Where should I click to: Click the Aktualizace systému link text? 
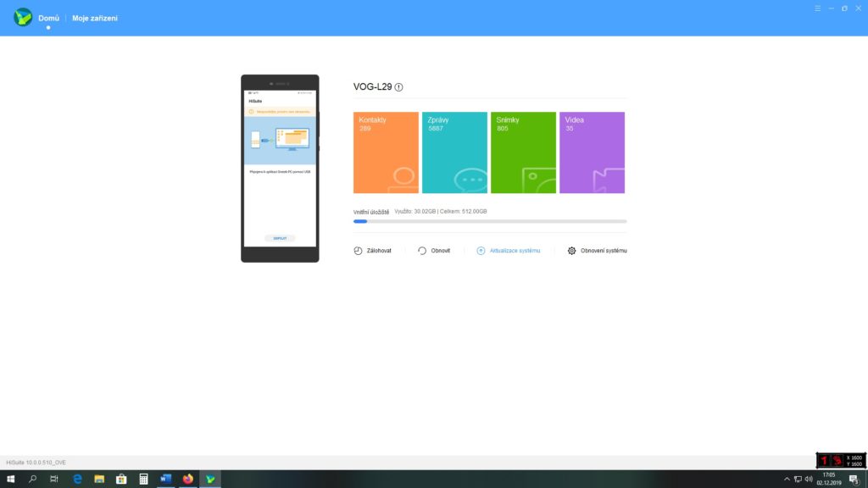point(515,251)
